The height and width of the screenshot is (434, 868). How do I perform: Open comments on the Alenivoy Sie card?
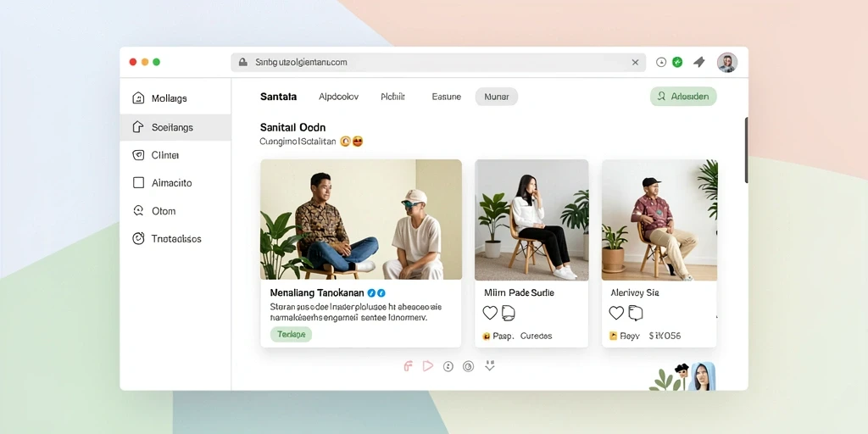(x=636, y=314)
